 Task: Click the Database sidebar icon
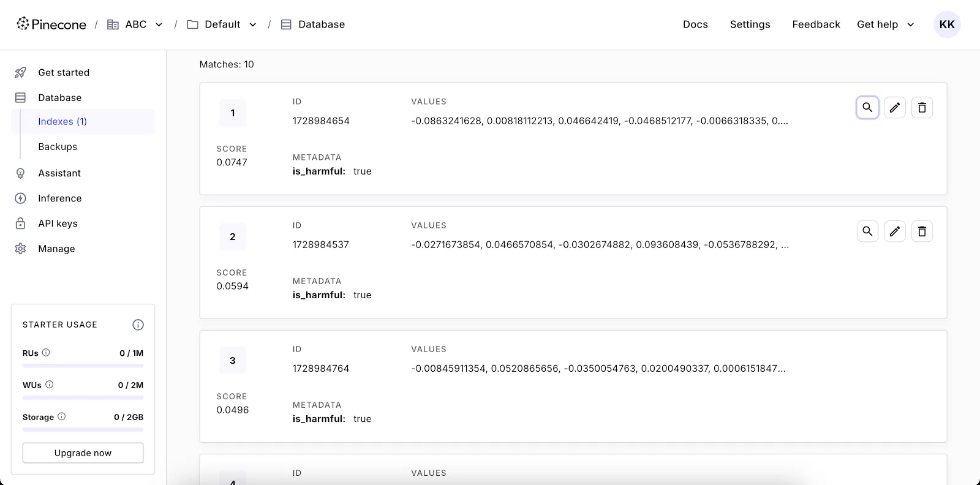20,97
